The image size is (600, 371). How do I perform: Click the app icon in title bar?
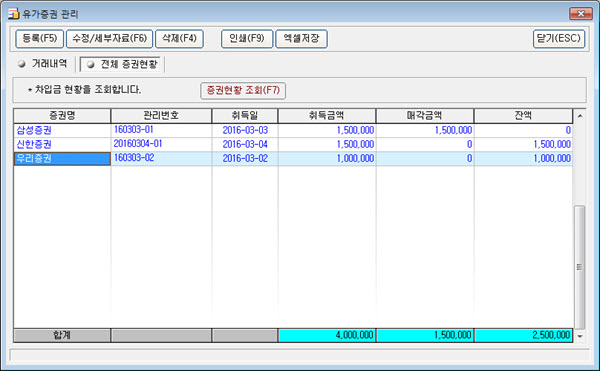coord(13,14)
